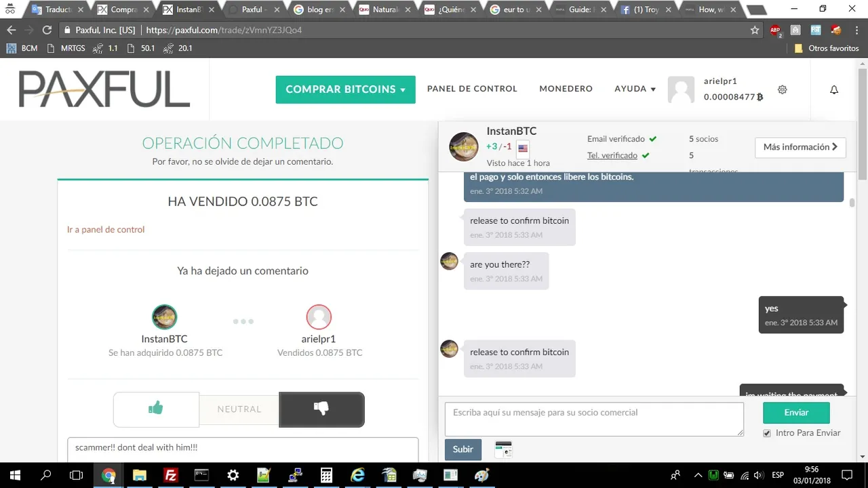Open the MRTGS bookmark

coord(68,48)
